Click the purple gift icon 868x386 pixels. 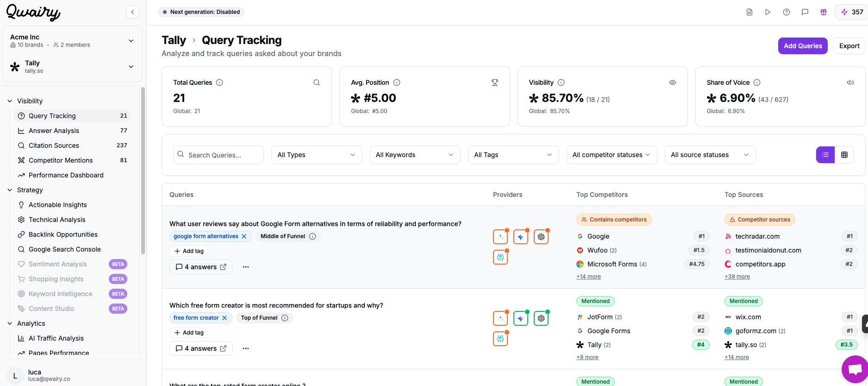point(824,12)
